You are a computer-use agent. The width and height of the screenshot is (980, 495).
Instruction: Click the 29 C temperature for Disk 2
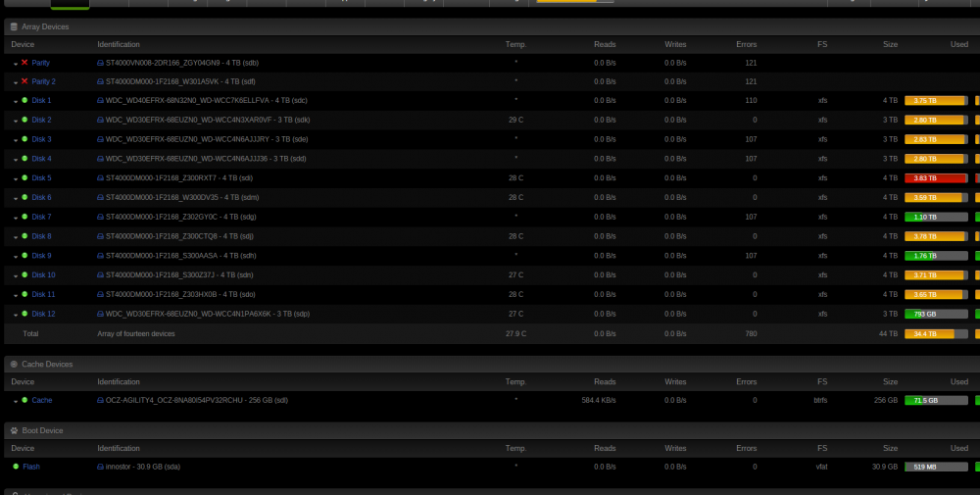point(515,120)
